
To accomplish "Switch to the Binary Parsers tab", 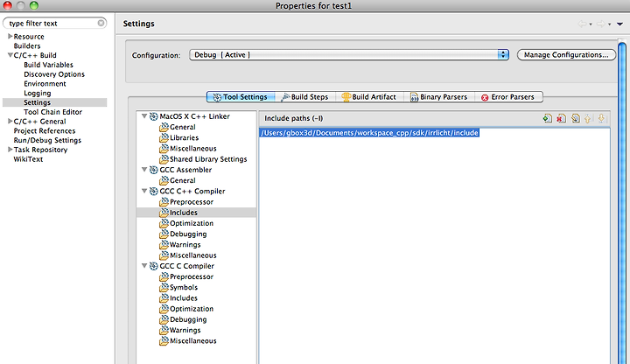I will click(x=439, y=97).
